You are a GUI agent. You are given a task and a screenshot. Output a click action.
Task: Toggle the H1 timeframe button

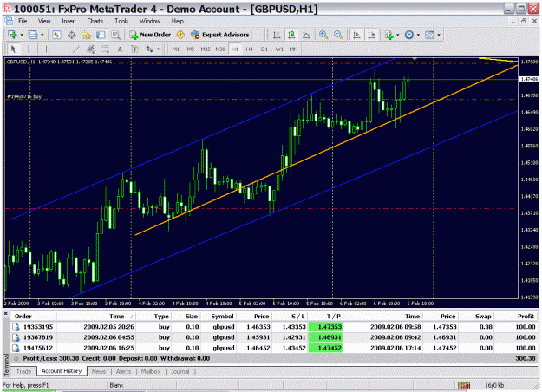point(235,49)
